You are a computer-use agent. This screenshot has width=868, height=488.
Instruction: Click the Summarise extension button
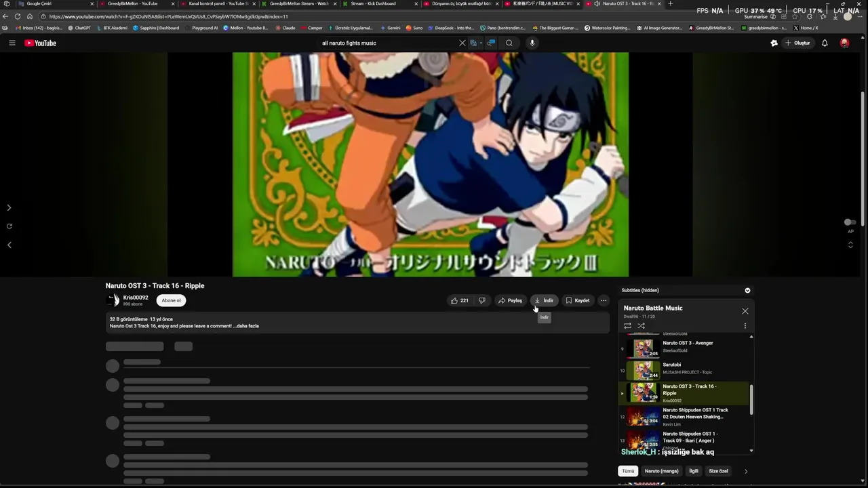pyautogui.click(x=755, y=16)
